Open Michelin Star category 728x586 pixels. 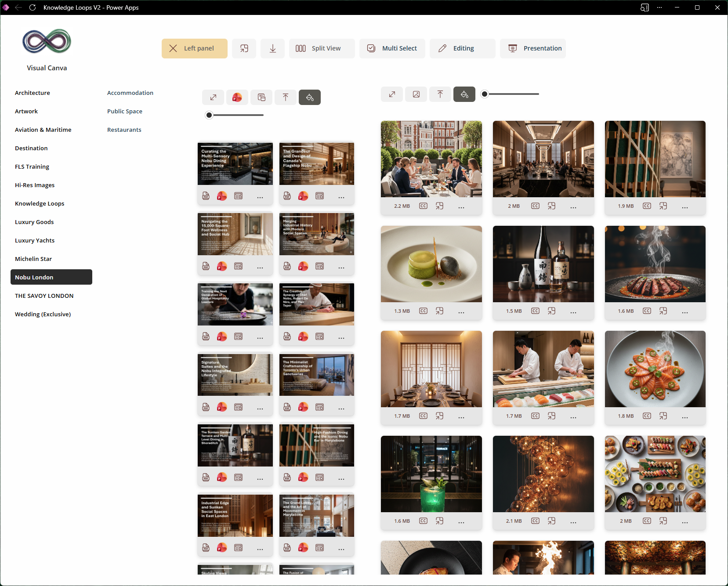pos(33,259)
